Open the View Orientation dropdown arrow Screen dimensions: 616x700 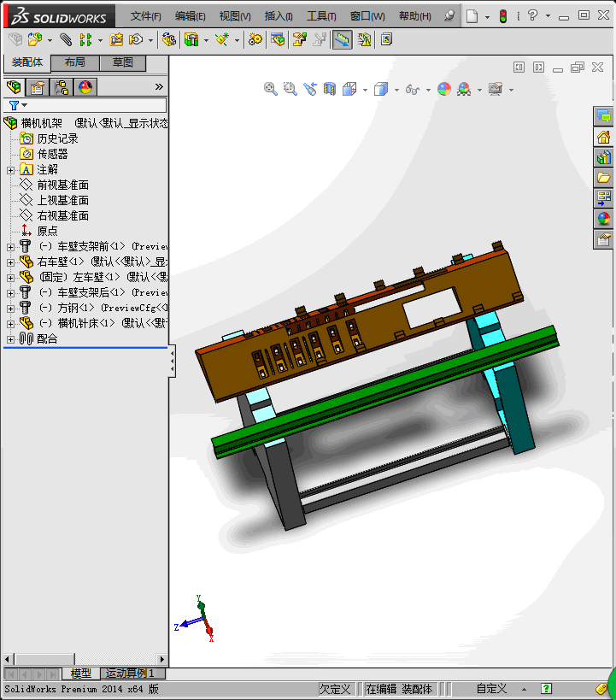365,90
